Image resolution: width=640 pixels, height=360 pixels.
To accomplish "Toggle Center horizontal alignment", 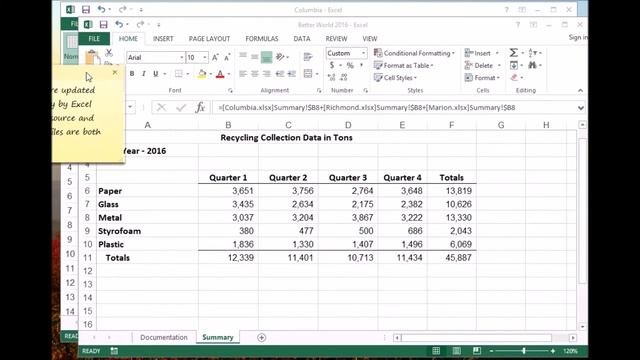I will point(255,74).
